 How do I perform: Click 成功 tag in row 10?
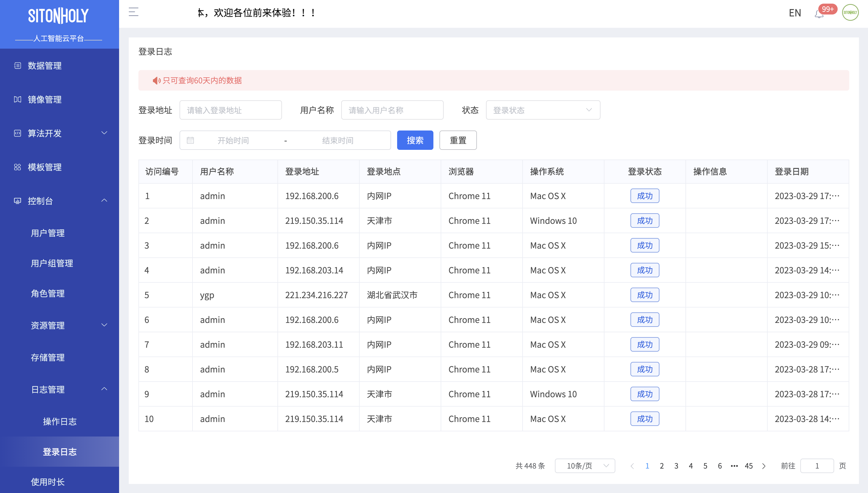point(645,419)
